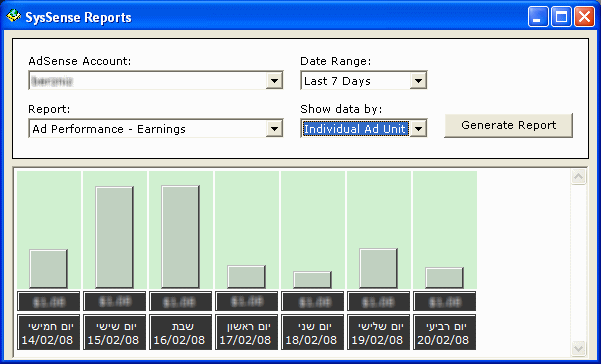The image size is (601, 364).
Task: Click the date label 20/02/08
Action: point(444,332)
